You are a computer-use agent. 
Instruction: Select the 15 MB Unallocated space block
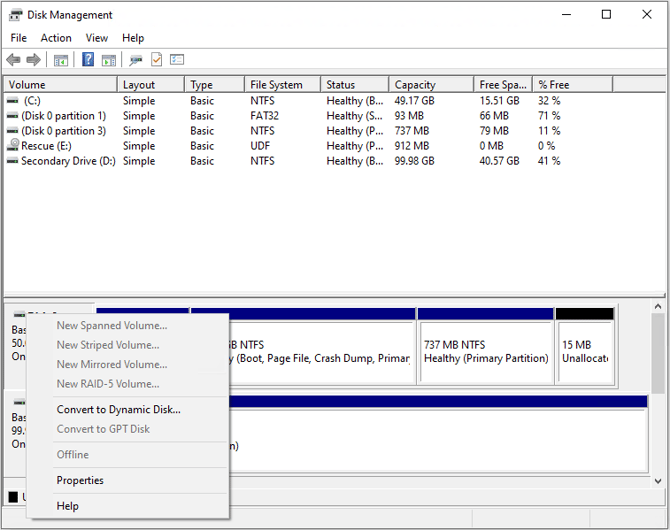[585, 346]
